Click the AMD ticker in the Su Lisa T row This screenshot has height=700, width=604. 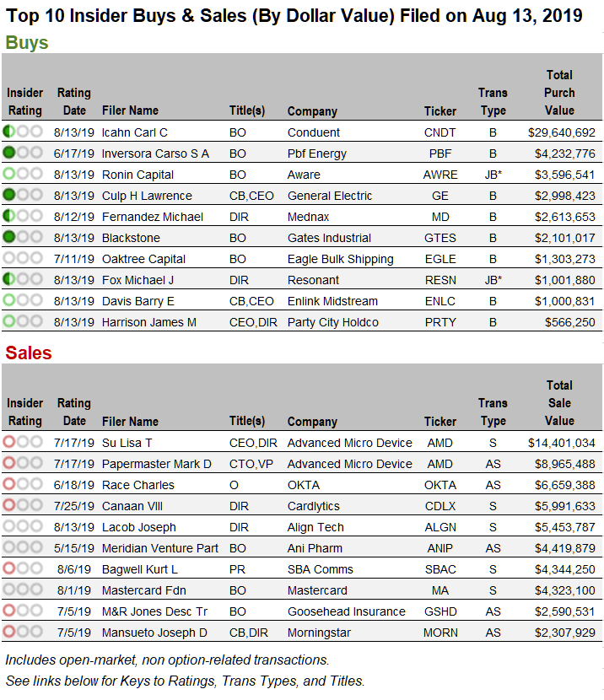(440, 443)
